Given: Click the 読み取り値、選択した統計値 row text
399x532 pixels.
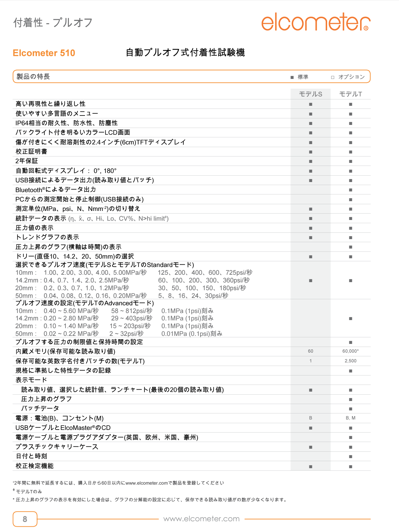Looking at the screenshot, I should (x=123, y=390).
